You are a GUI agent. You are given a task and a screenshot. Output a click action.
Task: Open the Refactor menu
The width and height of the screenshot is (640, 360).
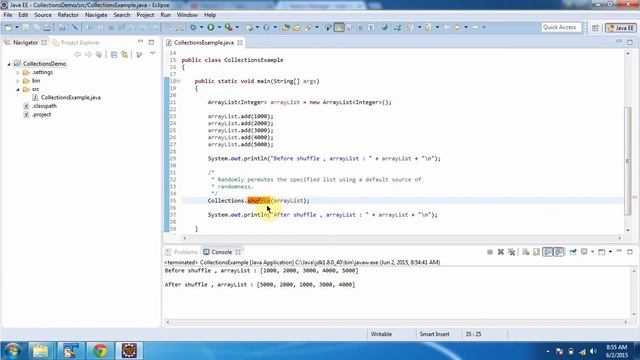coord(68,15)
